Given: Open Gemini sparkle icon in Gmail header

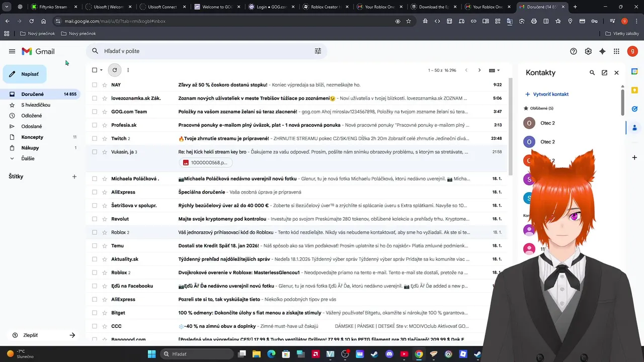Looking at the screenshot, I should (x=602, y=51).
